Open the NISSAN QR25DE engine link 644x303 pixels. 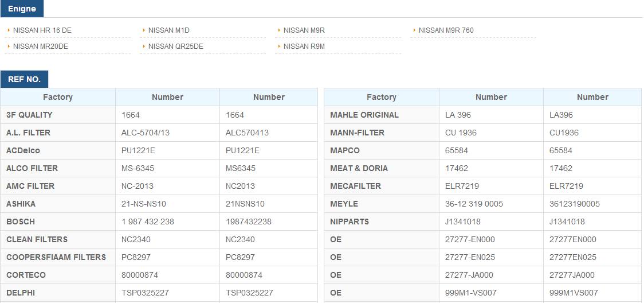(176, 46)
